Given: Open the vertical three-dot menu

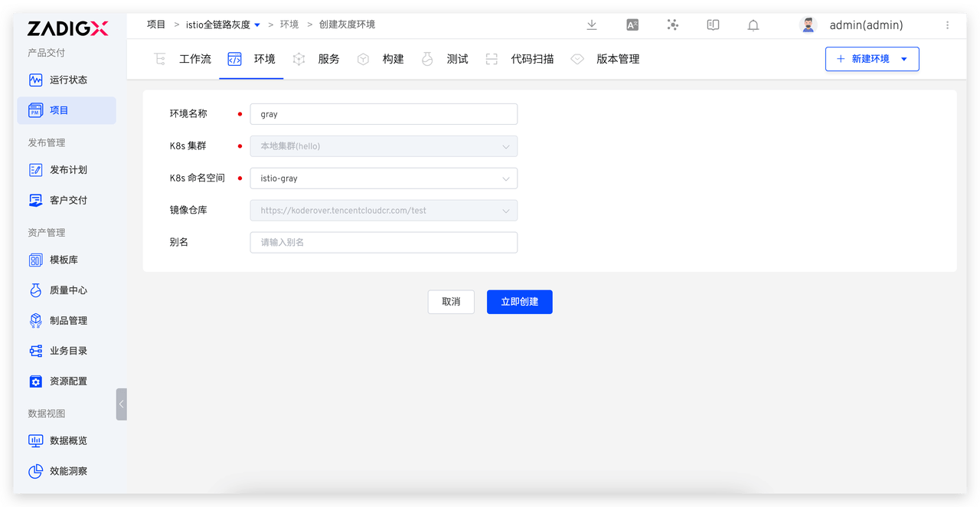Looking at the screenshot, I should [x=947, y=25].
